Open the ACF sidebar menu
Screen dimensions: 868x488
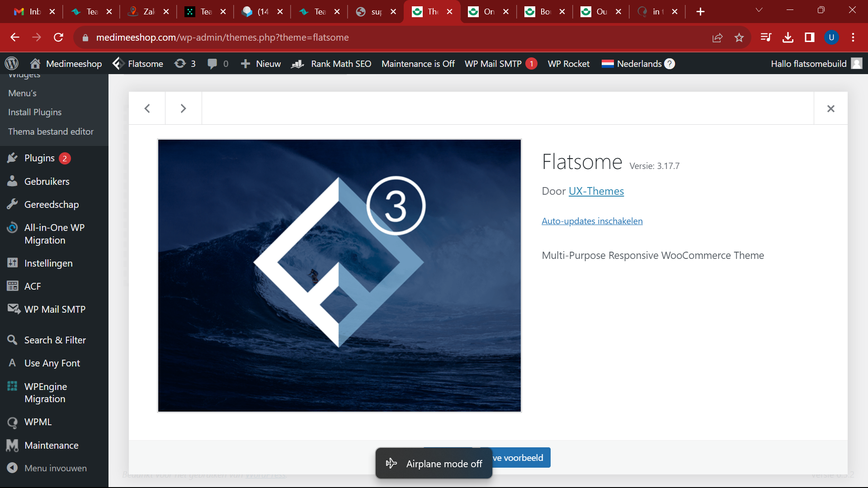(x=33, y=286)
